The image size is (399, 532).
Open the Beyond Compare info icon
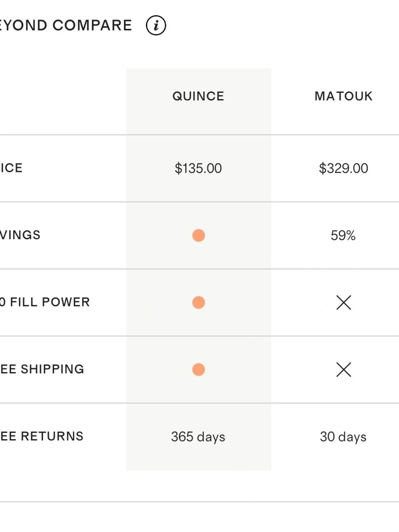click(156, 26)
